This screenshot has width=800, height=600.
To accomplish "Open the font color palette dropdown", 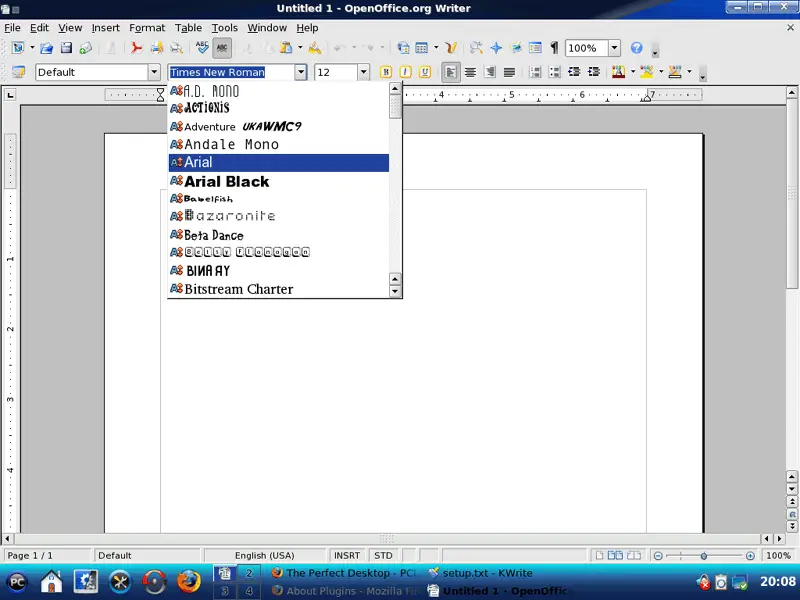I will pos(633,72).
